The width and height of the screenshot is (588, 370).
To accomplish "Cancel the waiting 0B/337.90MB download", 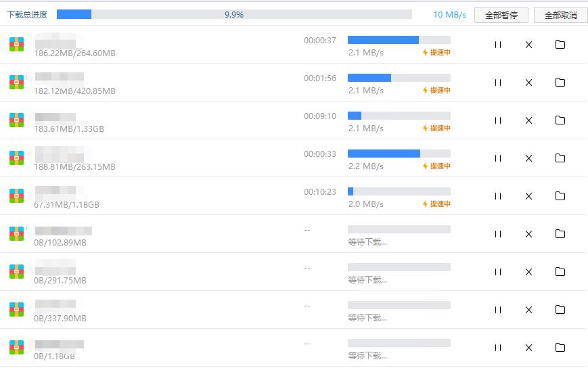I will pyautogui.click(x=529, y=310).
